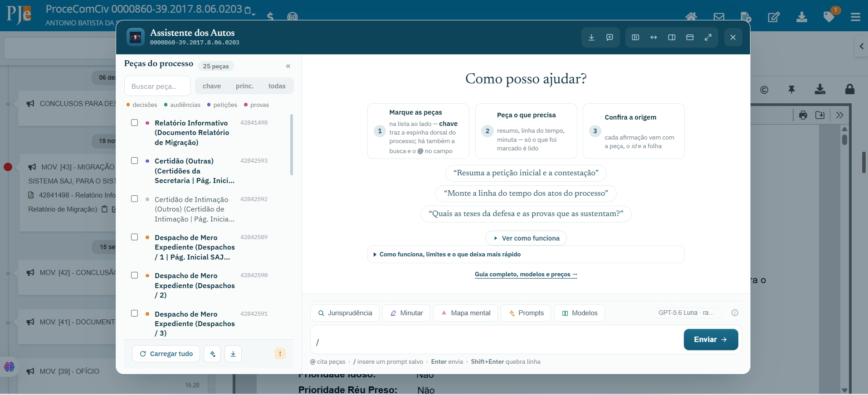
Task: Open the Prompts tool button
Action: (526, 313)
